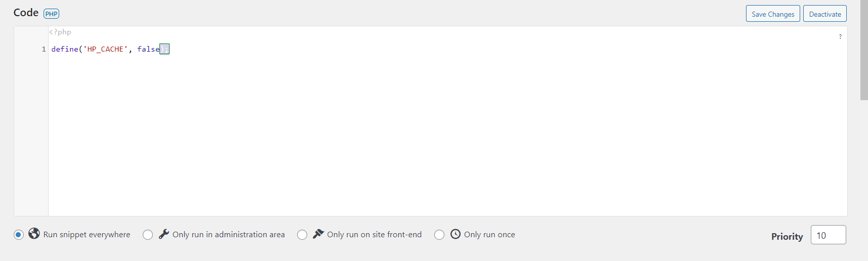Deactivate the snippet

tap(825, 14)
